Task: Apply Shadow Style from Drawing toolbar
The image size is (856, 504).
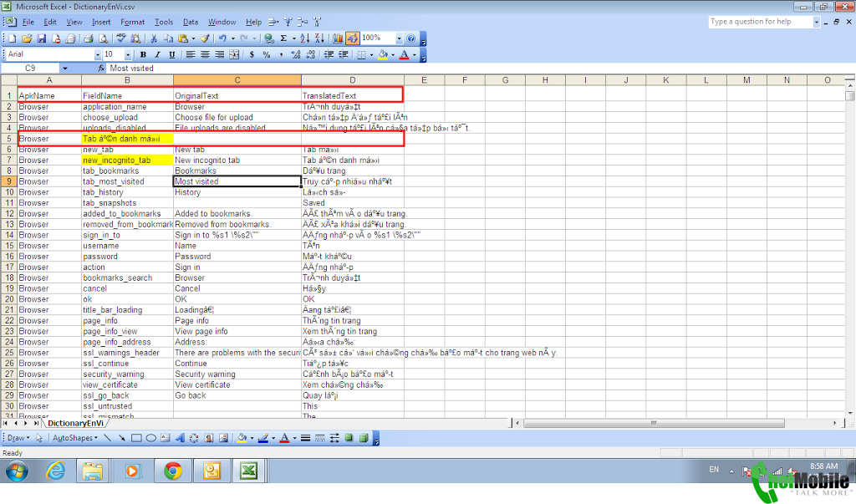Action: 349,438
